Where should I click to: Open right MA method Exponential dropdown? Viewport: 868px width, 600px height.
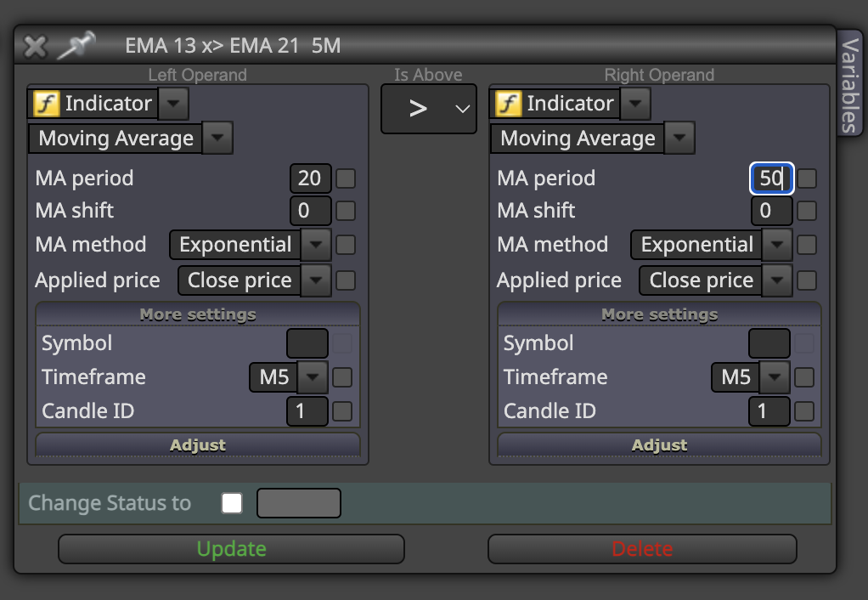point(777,244)
